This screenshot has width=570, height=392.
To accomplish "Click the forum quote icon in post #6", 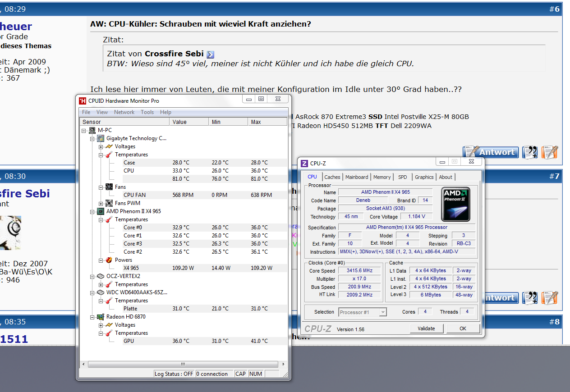I will pyautogui.click(x=530, y=152).
